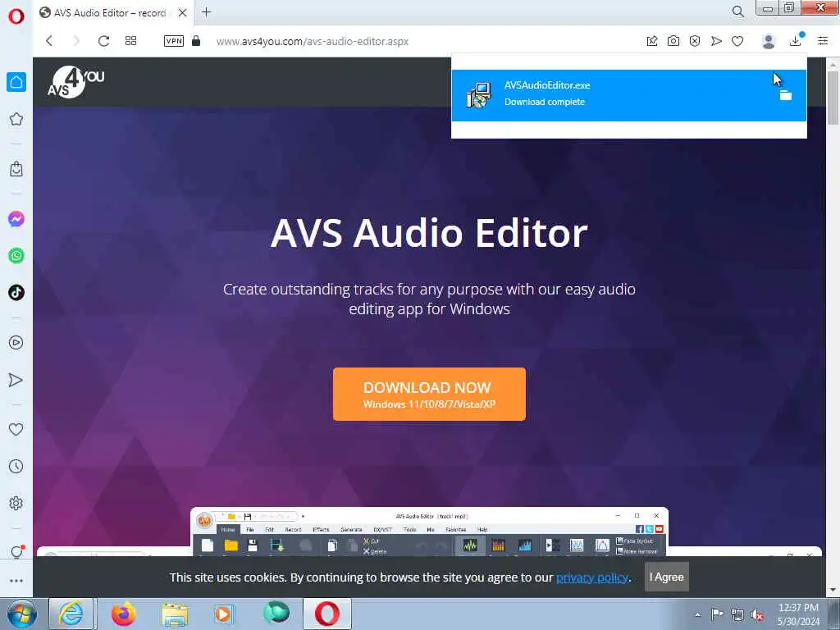Switch to Opera in taskbar
Screen dimensions: 840x630
[327, 614]
